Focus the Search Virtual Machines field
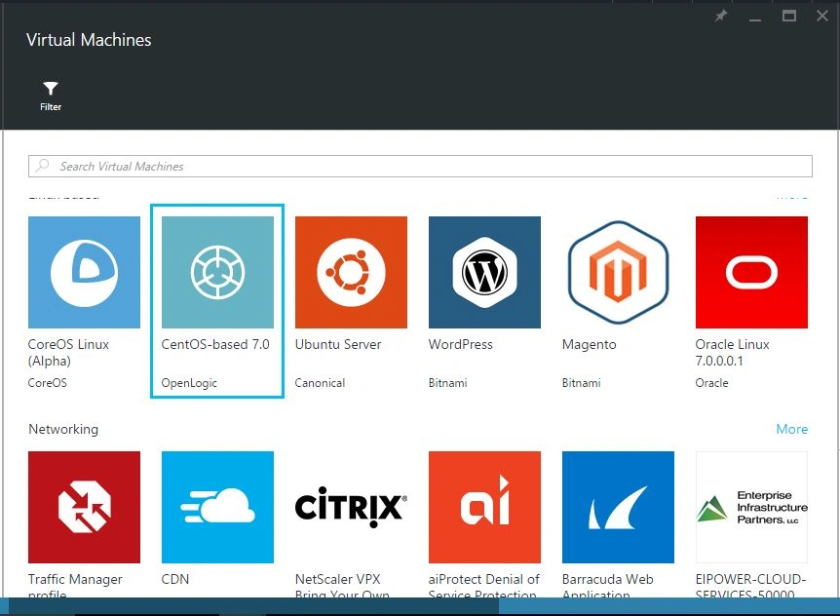The height and width of the screenshot is (616, 840). [420, 166]
